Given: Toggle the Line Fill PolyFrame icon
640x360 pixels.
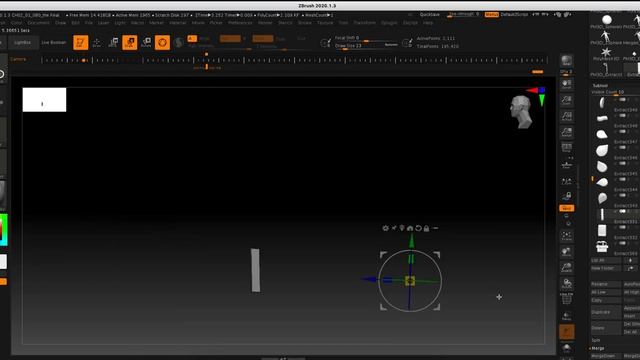Looking at the screenshot, I should pos(566,299).
